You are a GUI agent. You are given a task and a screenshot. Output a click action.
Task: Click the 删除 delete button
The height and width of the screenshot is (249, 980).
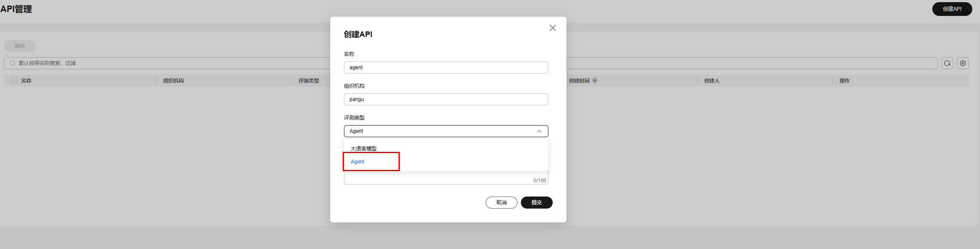point(20,46)
